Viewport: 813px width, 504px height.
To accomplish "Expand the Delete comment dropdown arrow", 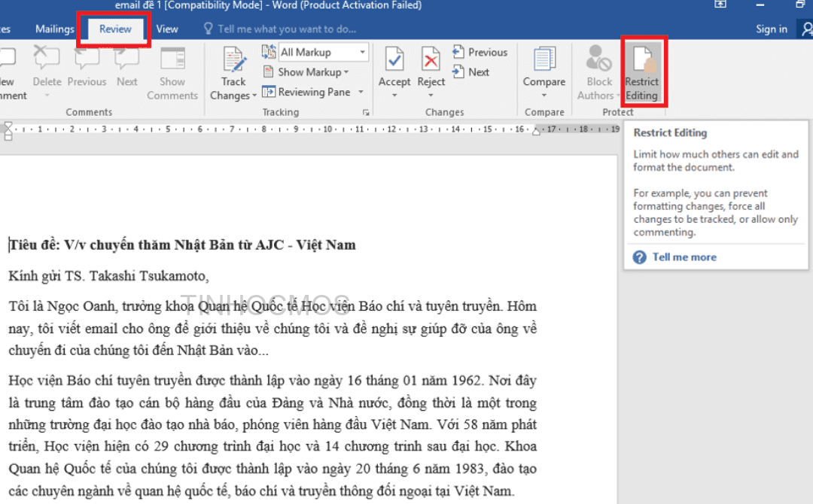I will coord(47,96).
